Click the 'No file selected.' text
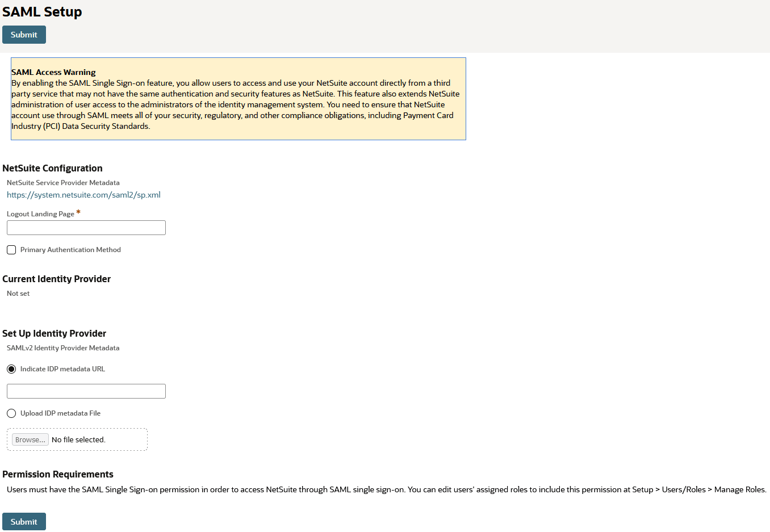Viewport: 770px width, 532px height. tap(78, 440)
